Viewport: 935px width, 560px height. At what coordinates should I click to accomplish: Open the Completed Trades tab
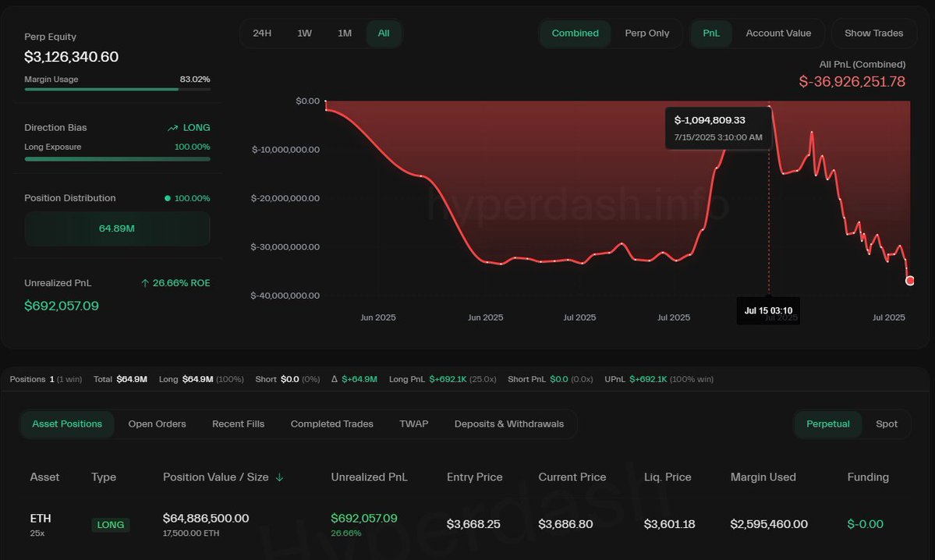pos(331,424)
